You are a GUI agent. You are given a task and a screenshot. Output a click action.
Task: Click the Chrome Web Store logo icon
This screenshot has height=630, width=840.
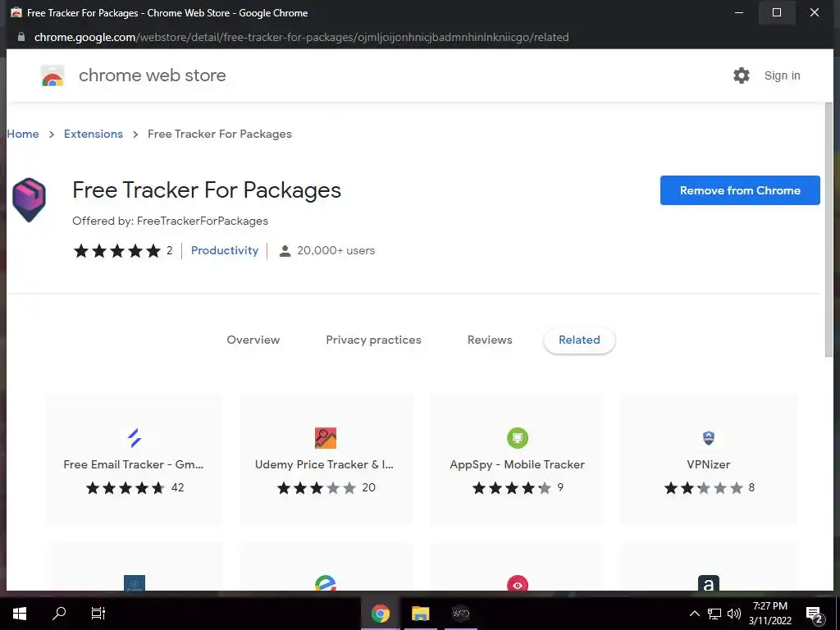pos(52,76)
